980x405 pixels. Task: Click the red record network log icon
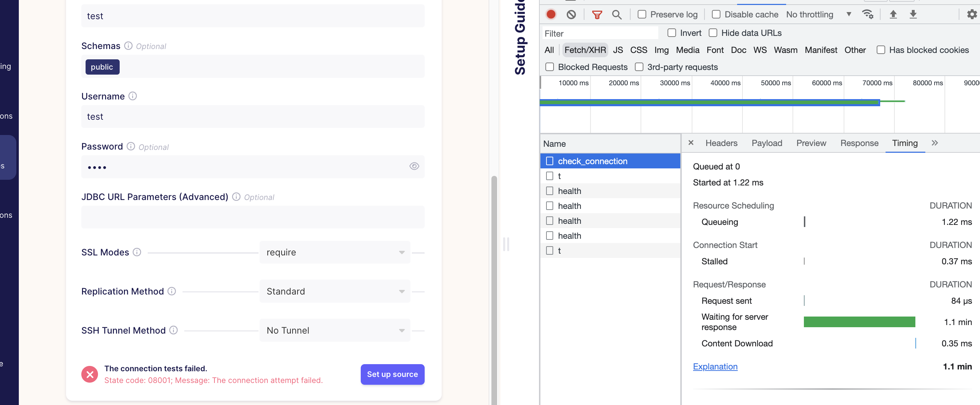tap(550, 15)
